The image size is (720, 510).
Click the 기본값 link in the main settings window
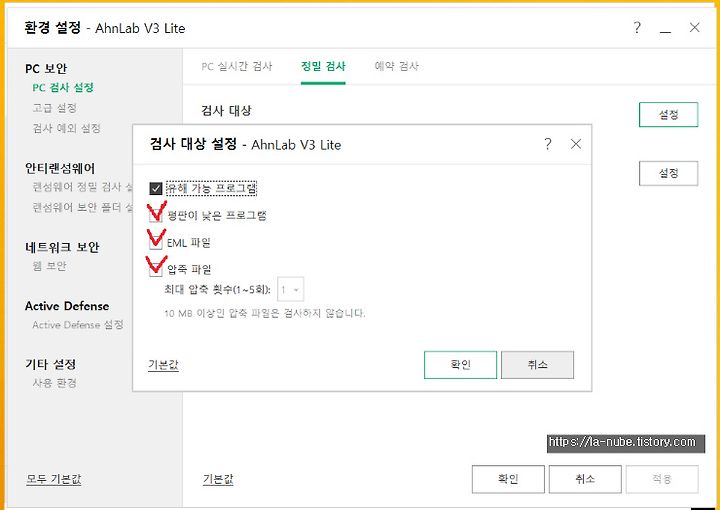coord(218,479)
